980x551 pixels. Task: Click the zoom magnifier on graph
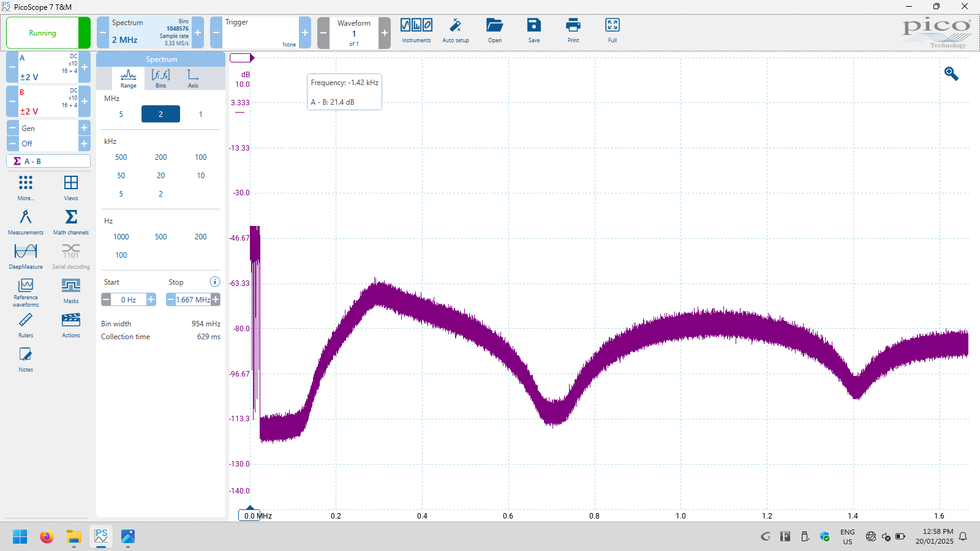tap(951, 74)
